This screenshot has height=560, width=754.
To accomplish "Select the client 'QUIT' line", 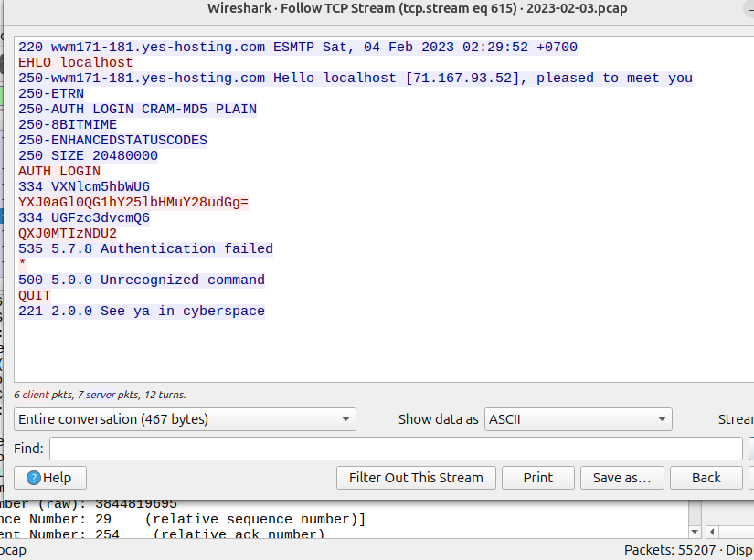I will coord(35,296).
